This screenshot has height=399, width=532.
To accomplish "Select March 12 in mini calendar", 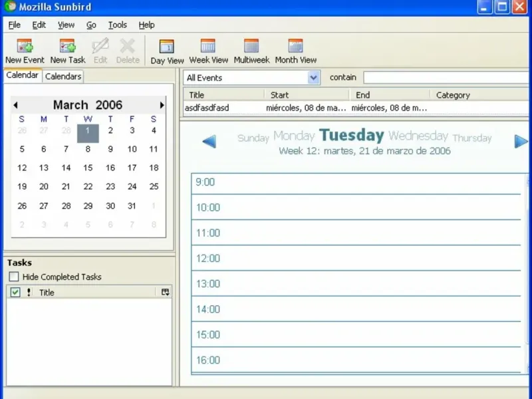I will click(x=22, y=168).
